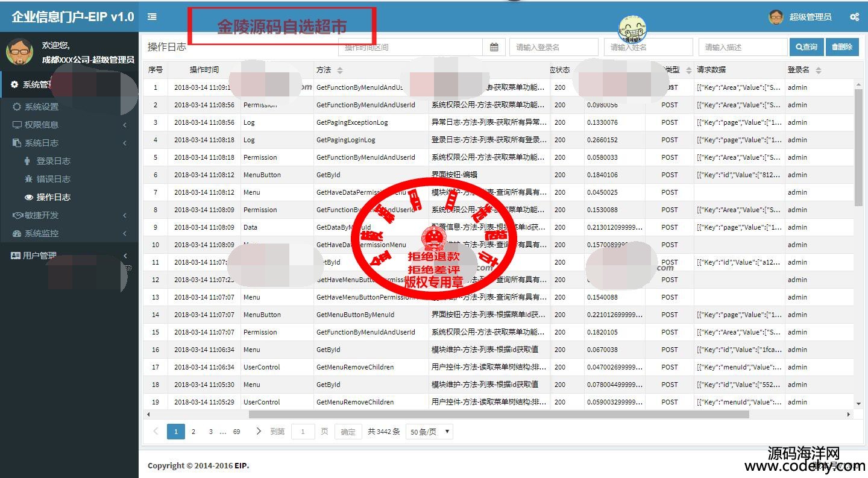The height and width of the screenshot is (478, 868).
Task: Open the settings gears icon at top right
Action: (854, 17)
